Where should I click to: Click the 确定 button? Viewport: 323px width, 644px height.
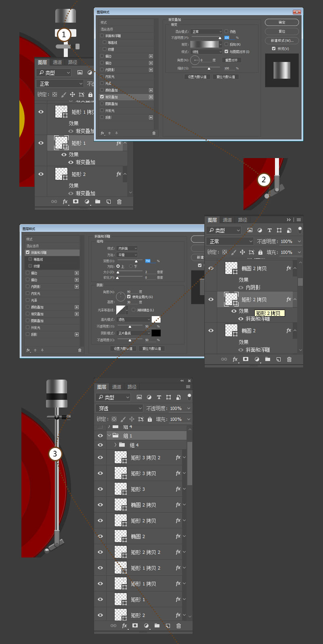tap(282, 22)
